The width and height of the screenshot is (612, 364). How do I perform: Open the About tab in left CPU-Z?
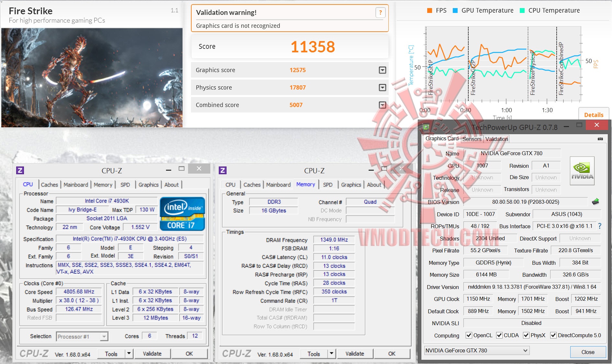click(x=172, y=185)
